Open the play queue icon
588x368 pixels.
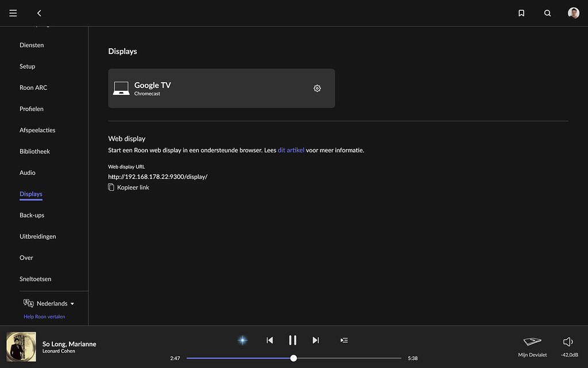(x=344, y=340)
